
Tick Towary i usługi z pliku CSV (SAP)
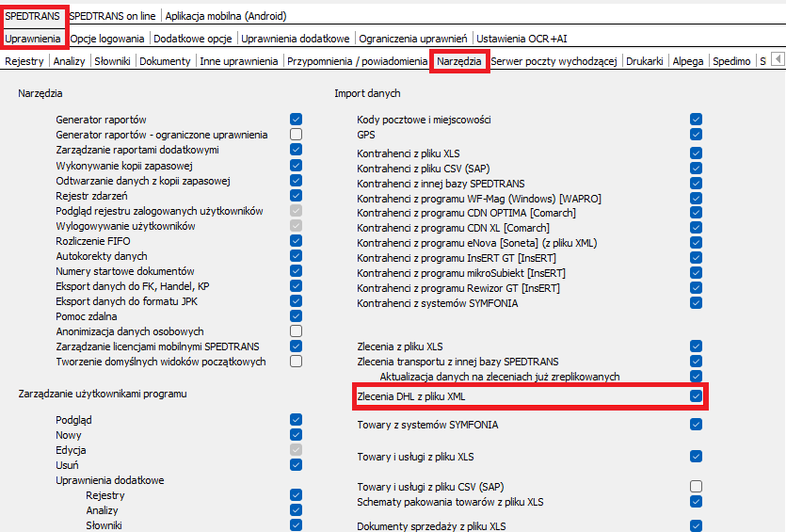[696, 486]
